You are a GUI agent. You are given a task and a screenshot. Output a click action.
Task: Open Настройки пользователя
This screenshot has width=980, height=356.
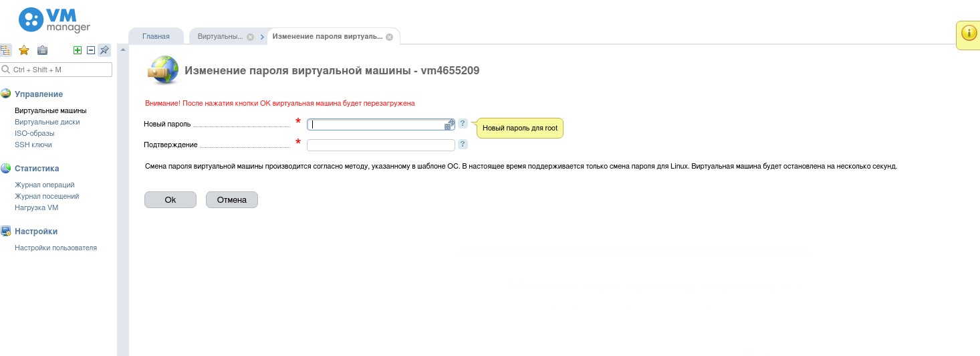click(55, 248)
